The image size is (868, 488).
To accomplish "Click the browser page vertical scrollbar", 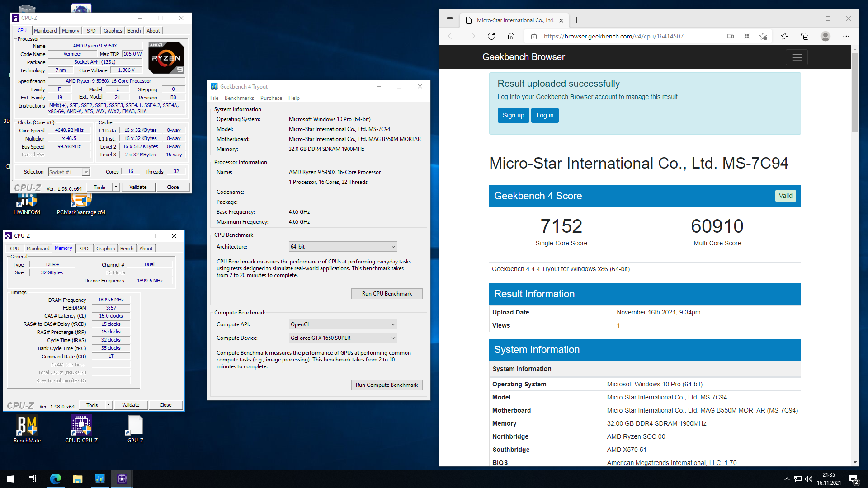I will [x=855, y=93].
